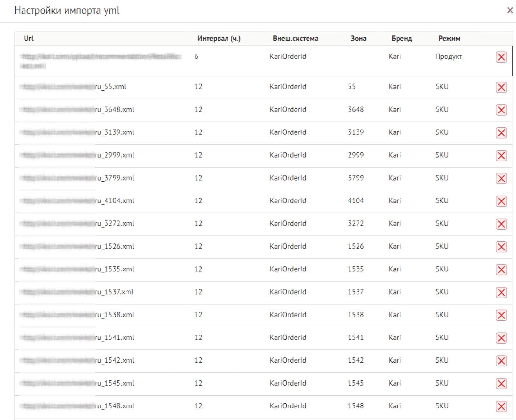Select the ru_3648.xml url cell
The width and height of the screenshot is (516, 420).
(78, 110)
